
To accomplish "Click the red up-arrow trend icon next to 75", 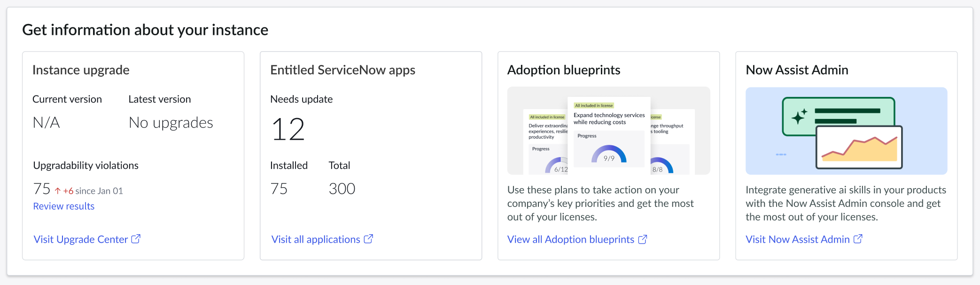I will pyautogui.click(x=57, y=191).
